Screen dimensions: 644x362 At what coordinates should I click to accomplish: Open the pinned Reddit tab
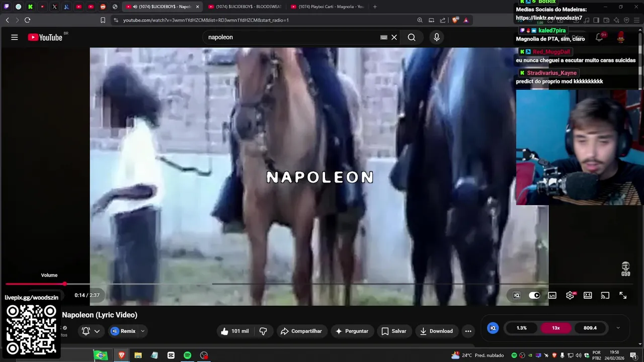(x=103, y=7)
